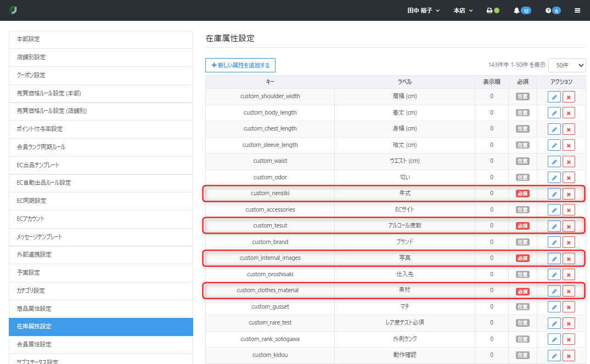Click the green leaf logo icon
Screen dimensions: 590x364
coord(13,10)
